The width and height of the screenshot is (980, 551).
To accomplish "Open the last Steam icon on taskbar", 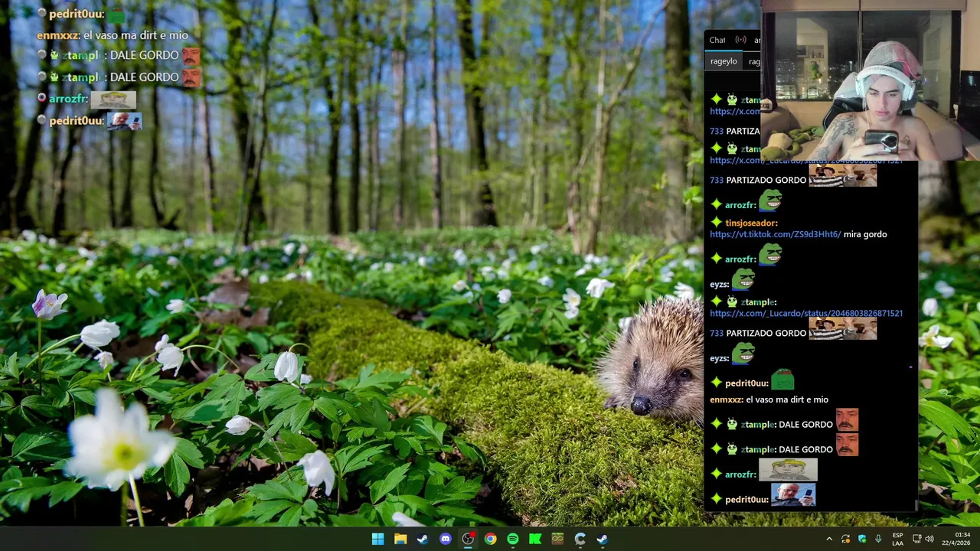I will click(603, 539).
